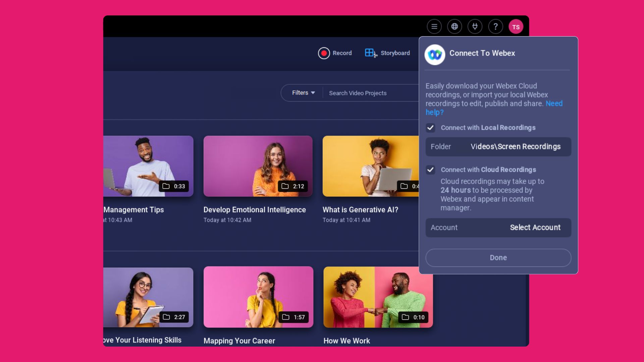Click the Webex logo icon
The image size is (644, 362).
pos(435,54)
